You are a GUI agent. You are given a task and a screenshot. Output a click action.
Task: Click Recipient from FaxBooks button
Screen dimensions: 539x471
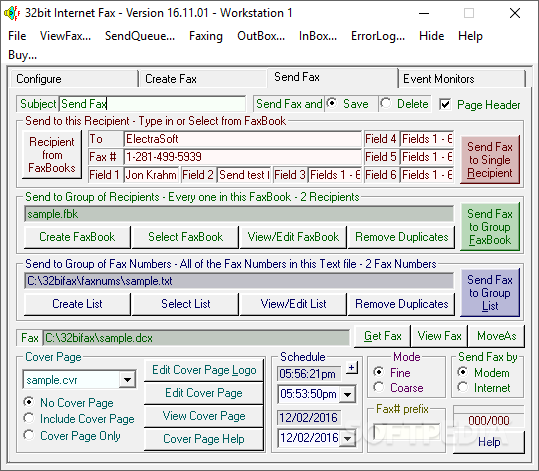pos(52,154)
